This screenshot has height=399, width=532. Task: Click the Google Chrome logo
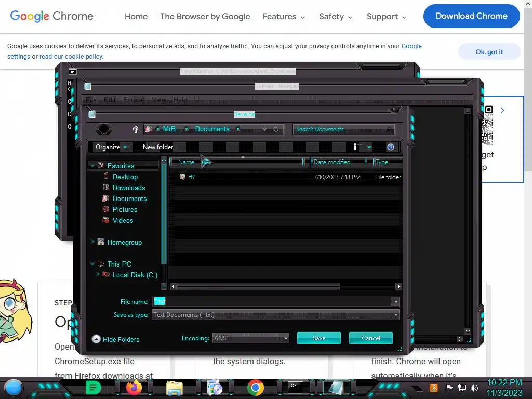(x=51, y=16)
